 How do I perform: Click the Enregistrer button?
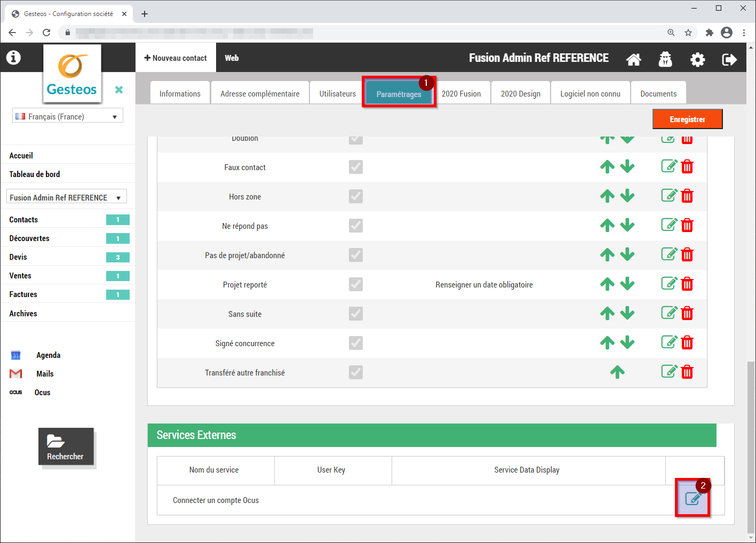687,119
